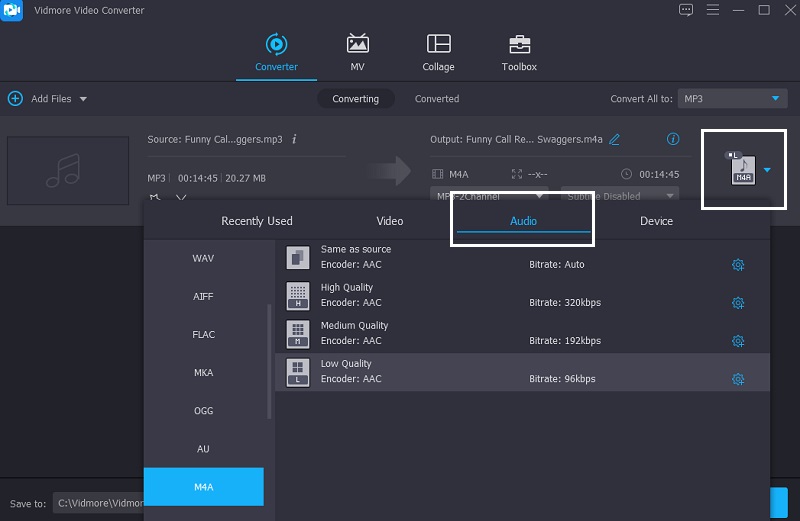This screenshot has width=800, height=521.
Task: Click the feedback chat bubble icon
Action: [x=686, y=10]
